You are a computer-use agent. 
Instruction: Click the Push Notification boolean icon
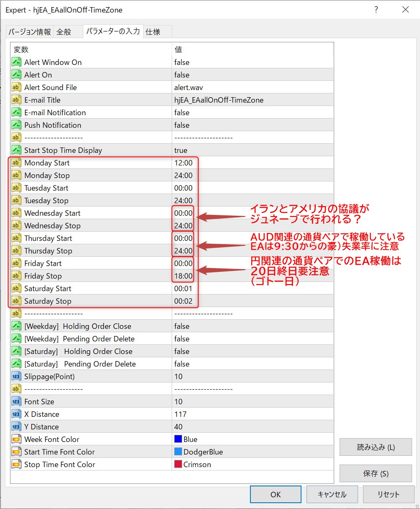coord(16,125)
